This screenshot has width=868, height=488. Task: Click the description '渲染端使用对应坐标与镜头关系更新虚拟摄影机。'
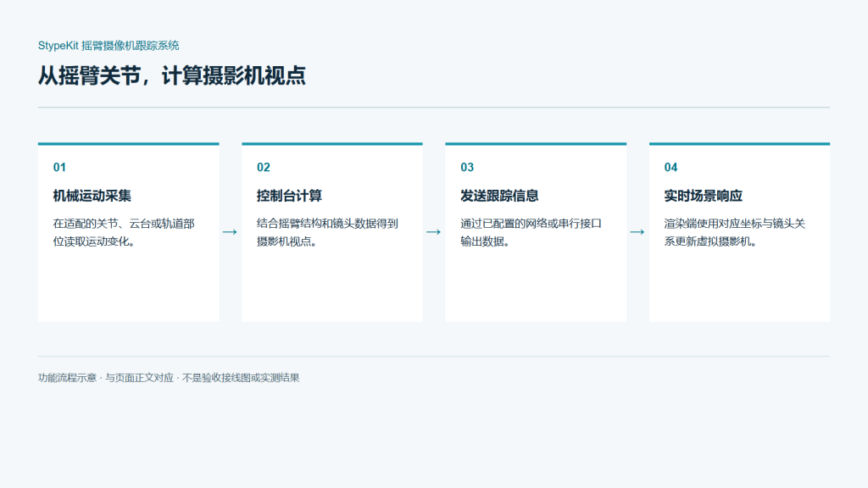point(735,232)
